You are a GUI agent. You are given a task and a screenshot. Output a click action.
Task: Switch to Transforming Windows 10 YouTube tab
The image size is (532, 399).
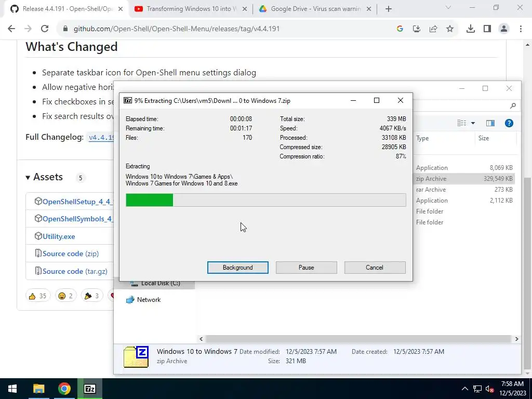(191, 9)
